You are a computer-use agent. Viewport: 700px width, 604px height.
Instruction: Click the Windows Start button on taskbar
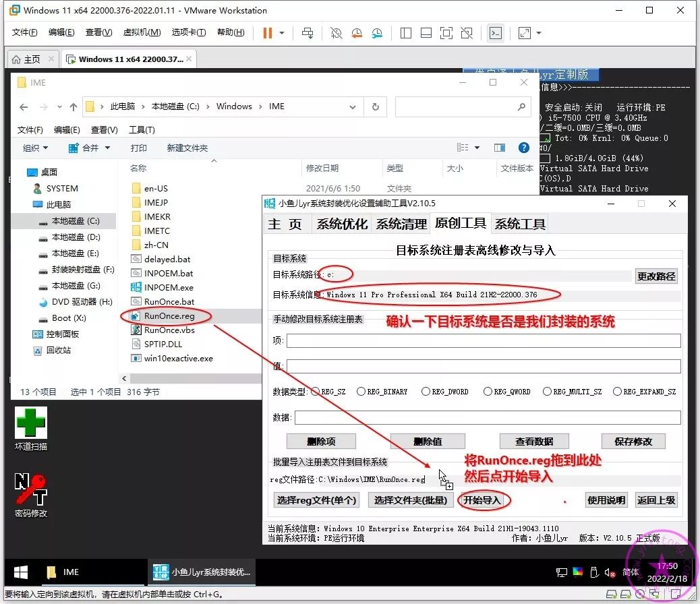[x=21, y=572]
